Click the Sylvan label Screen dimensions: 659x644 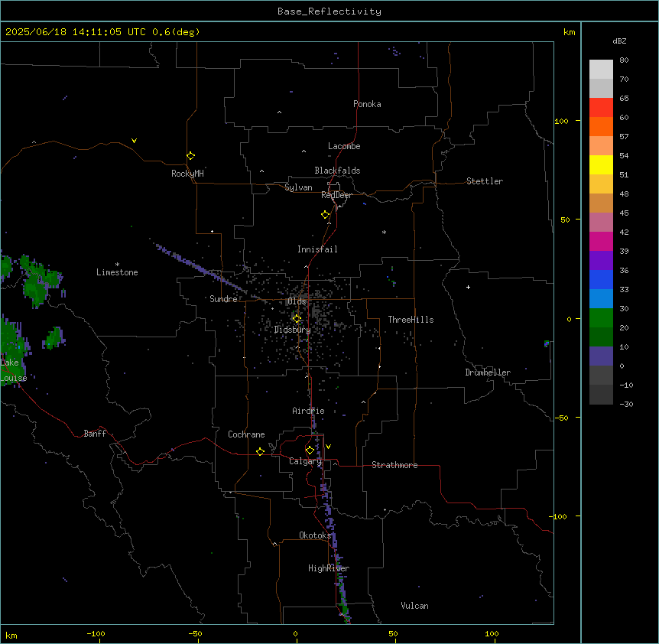coord(298,187)
